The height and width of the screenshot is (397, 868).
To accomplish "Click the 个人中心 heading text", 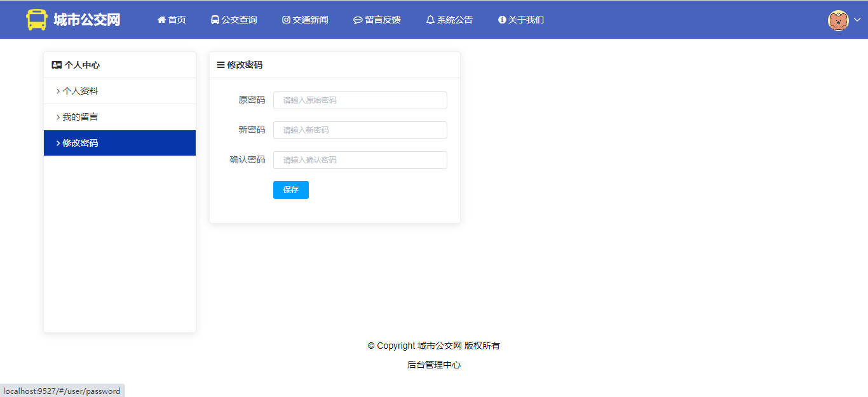I will (x=82, y=65).
